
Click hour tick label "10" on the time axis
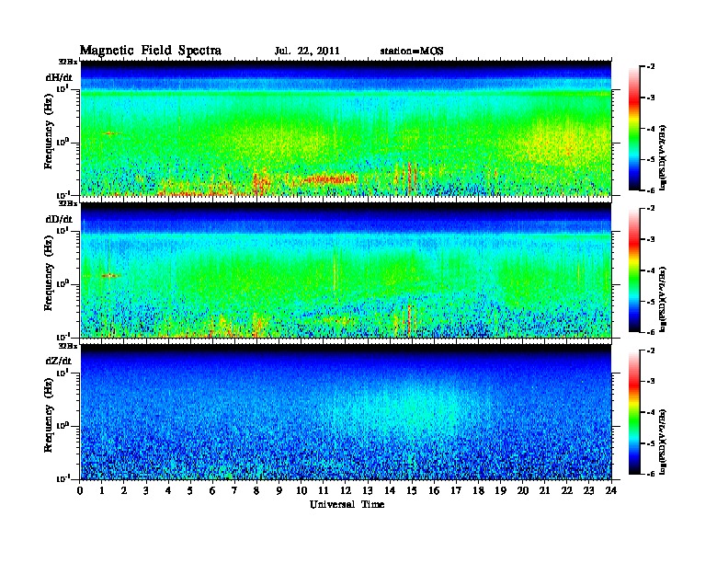(301, 490)
